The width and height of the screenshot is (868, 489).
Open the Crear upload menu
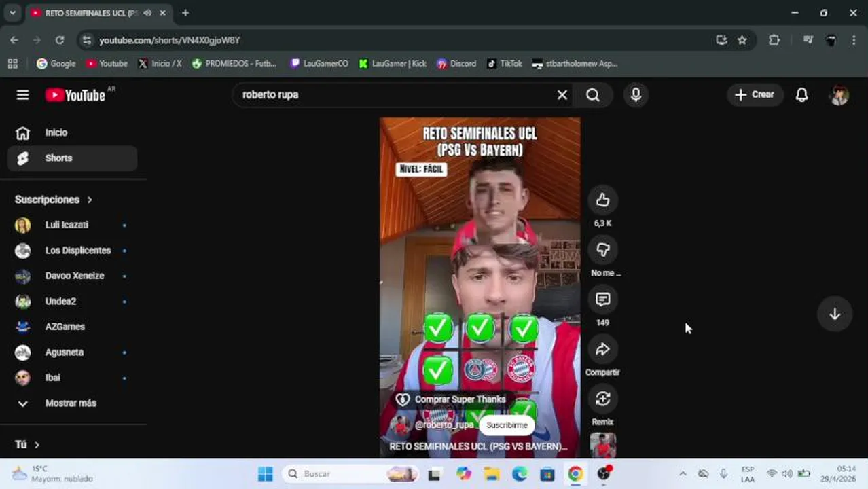click(755, 95)
